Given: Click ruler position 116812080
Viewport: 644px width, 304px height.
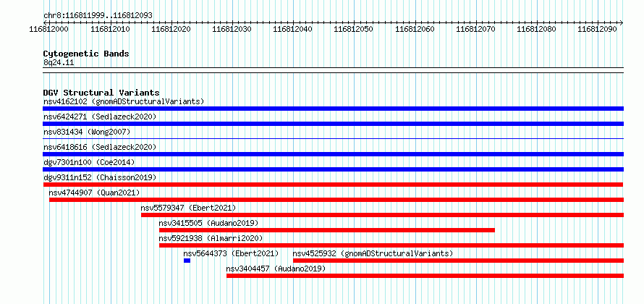Looking at the screenshot, I should 536,29.
